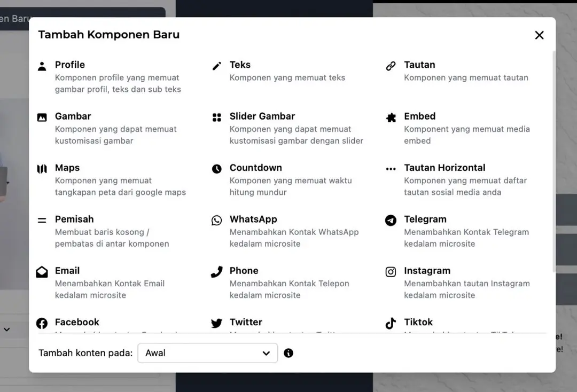Choose the Embed puzzle piece icon
The width and height of the screenshot is (577, 392).
point(391,117)
